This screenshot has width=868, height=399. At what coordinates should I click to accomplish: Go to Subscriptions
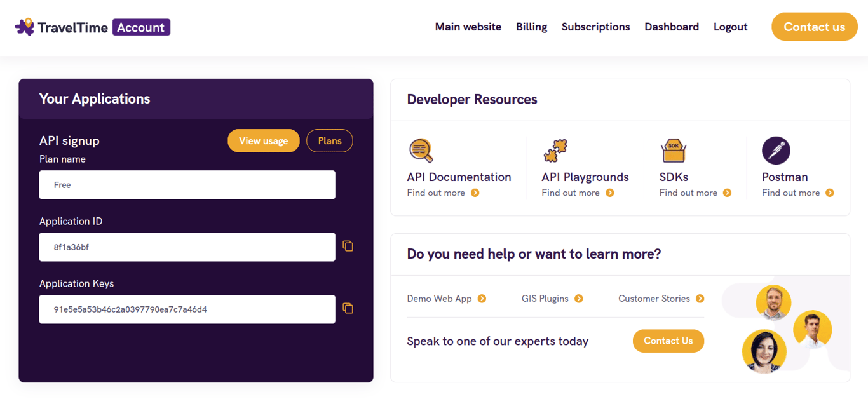[x=595, y=27]
